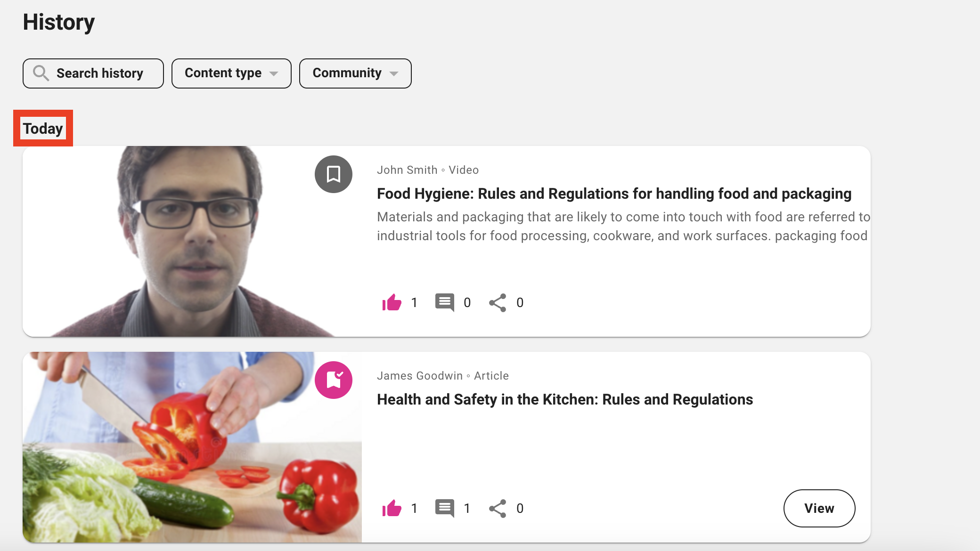980x551 pixels.
Task: Open comments on the Health and Safety article
Action: pos(444,508)
